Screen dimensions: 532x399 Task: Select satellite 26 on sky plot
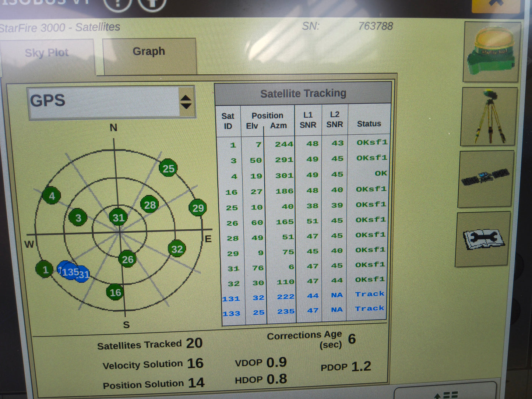128,259
